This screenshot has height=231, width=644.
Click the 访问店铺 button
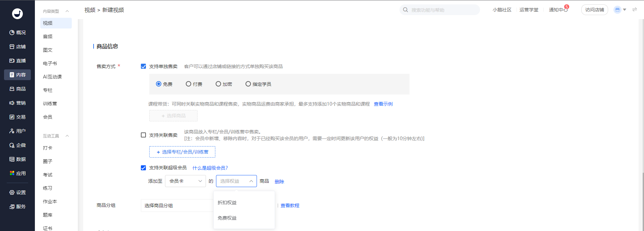click(594, 10)
